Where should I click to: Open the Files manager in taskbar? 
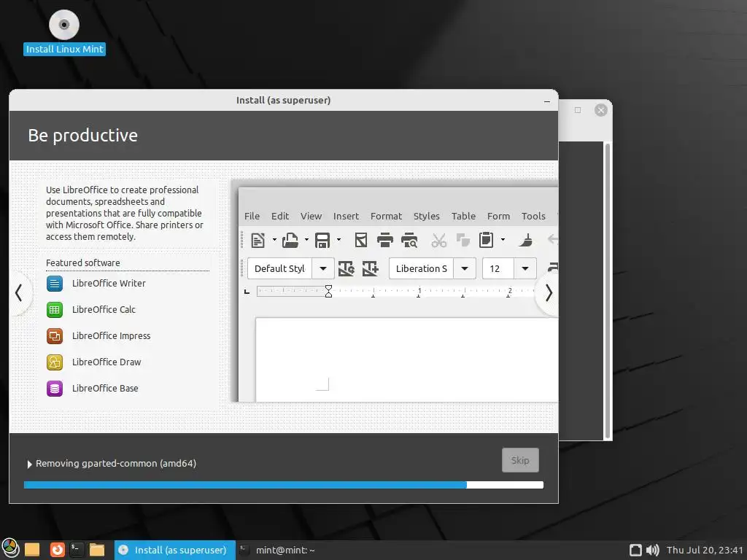click(x=97, y=550)
